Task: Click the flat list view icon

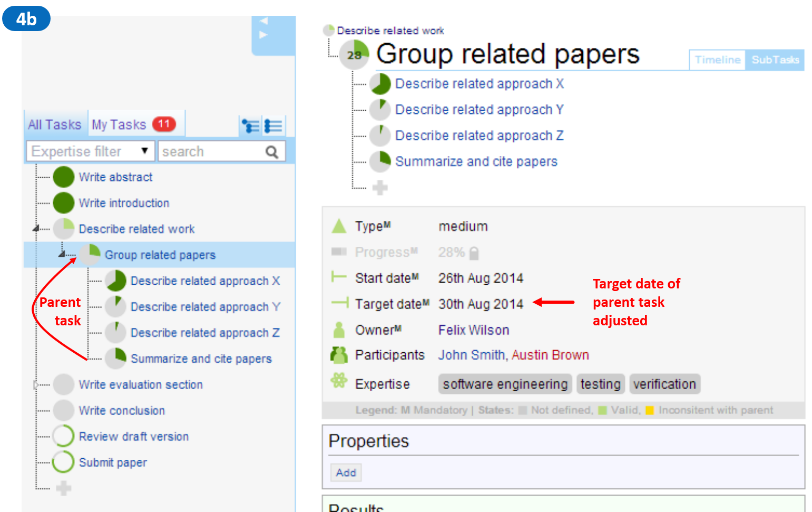Action: 273,126
